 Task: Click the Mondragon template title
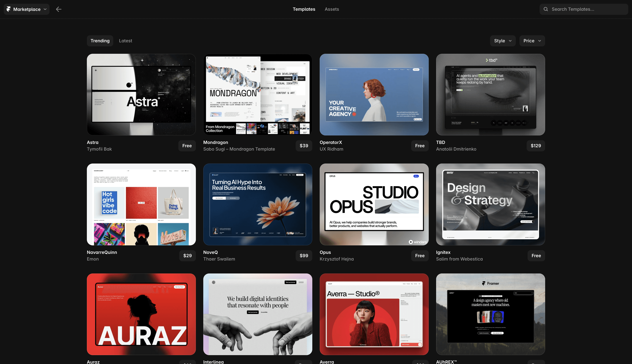click(x=215, y=142)
